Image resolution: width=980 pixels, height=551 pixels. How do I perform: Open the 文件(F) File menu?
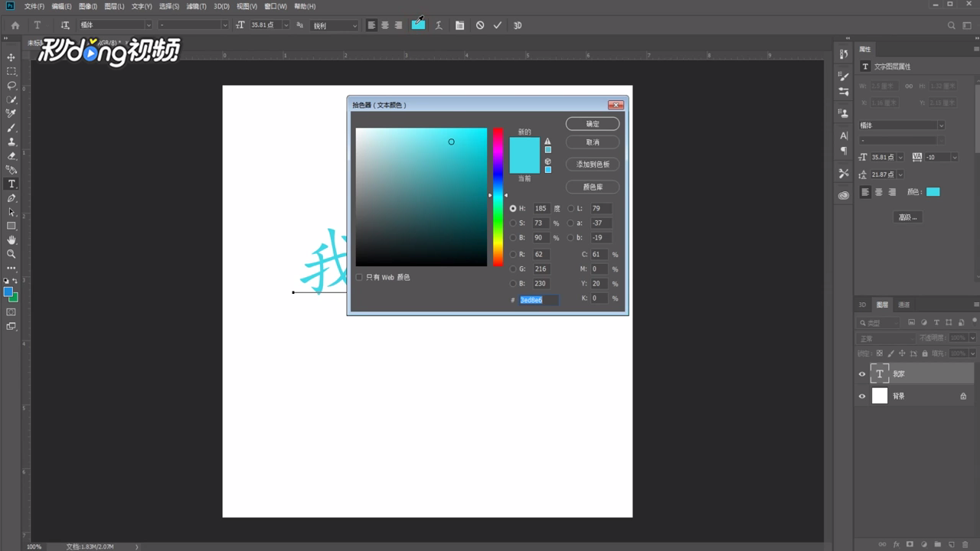pyautogui.click(x=34, y=6)
